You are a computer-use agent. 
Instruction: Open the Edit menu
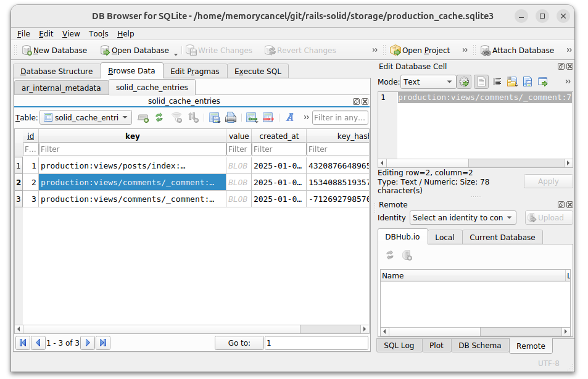46,34
